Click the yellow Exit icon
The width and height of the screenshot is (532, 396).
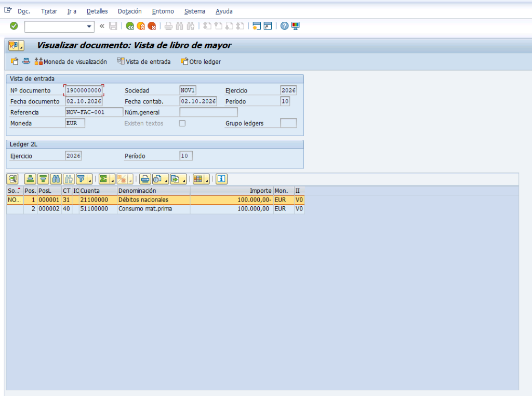tap(141, 26)
